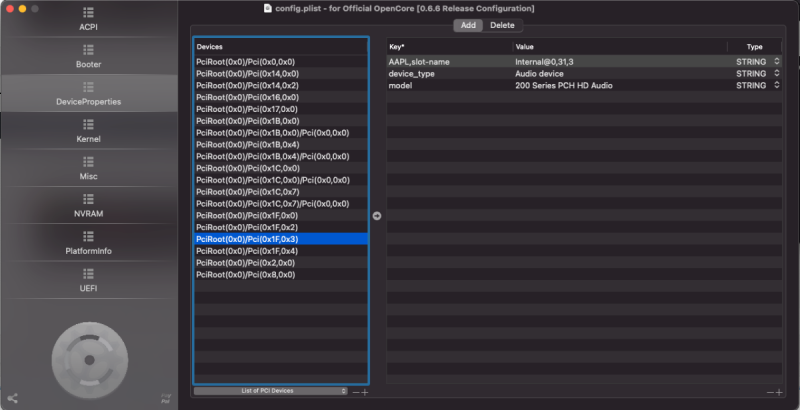Screen dimensions: 800x410
Task: Select device PciRoot(0x0)/Pci(0x8,0x0)
Action: (x=281, y=274)
